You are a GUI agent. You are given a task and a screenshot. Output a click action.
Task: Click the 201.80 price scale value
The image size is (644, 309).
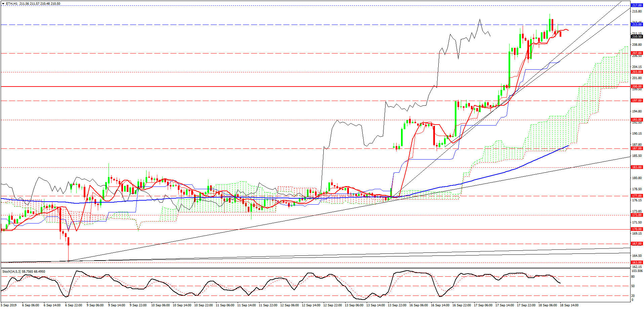tap(637, 78)
